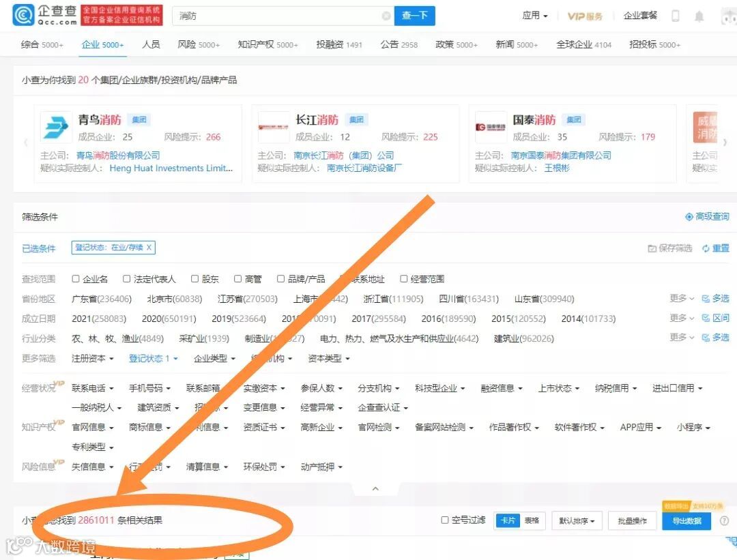Remove the 登记状态 在业/存续 filter tag
Image resolution: width=737 pixels, height=560 pixels.
[149, 247]
